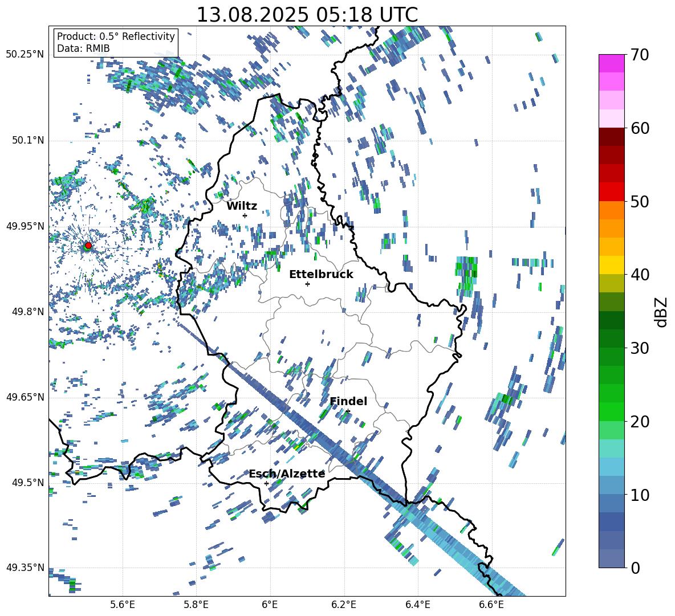
Task: Click the colorbar tick label 70
Action: tap(639, 55)
